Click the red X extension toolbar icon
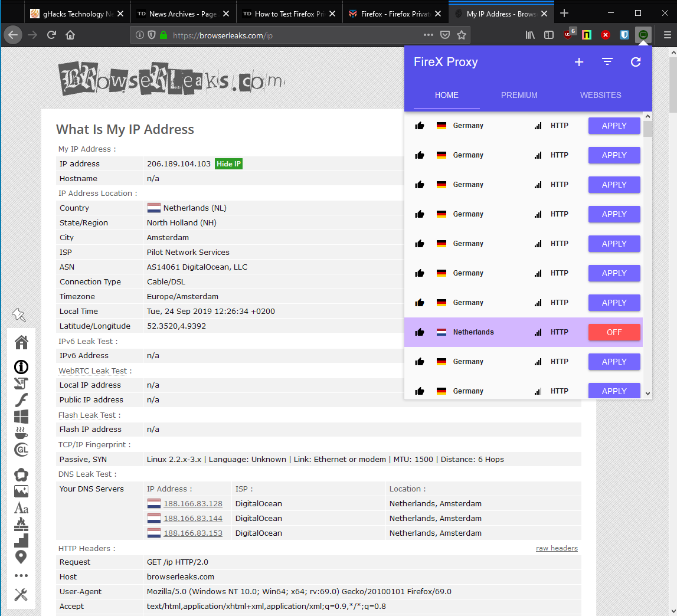This screenshot has width=677, height=616. pos(606,35)
